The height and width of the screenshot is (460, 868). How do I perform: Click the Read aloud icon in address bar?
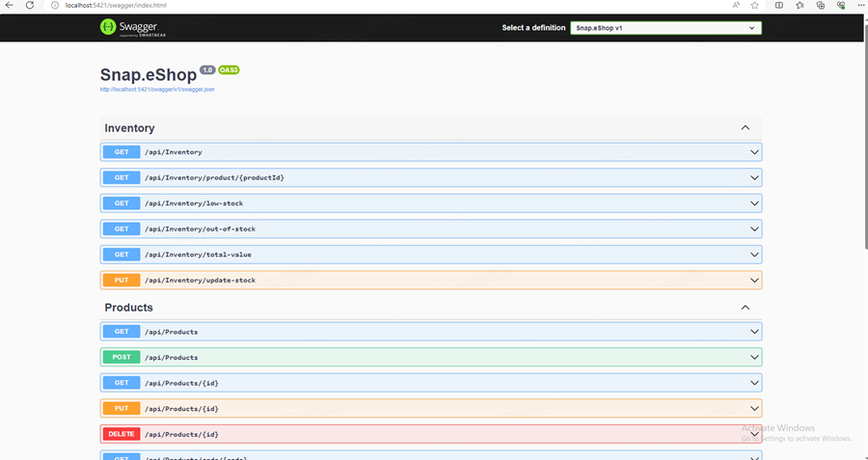click(736, 6)
